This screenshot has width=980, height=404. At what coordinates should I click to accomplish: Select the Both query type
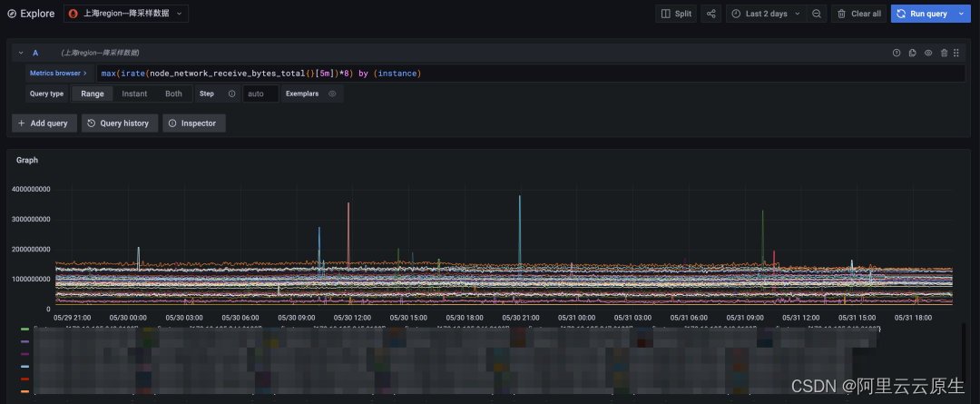173,94
